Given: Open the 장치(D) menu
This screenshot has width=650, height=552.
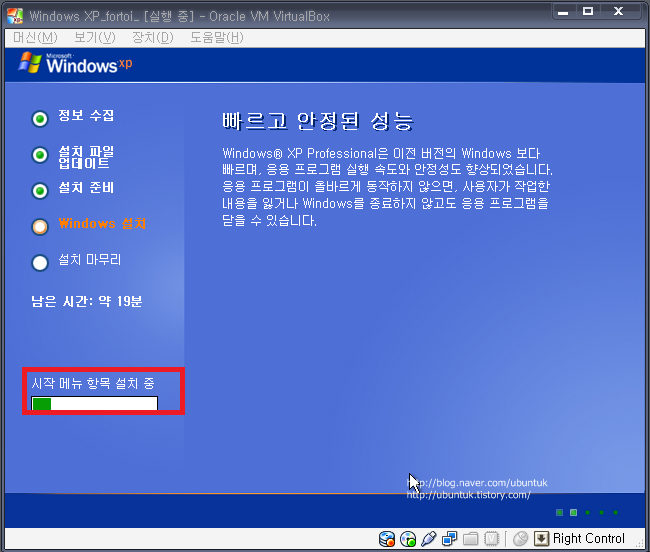Looking at the screenshot, I should point(153,38).
